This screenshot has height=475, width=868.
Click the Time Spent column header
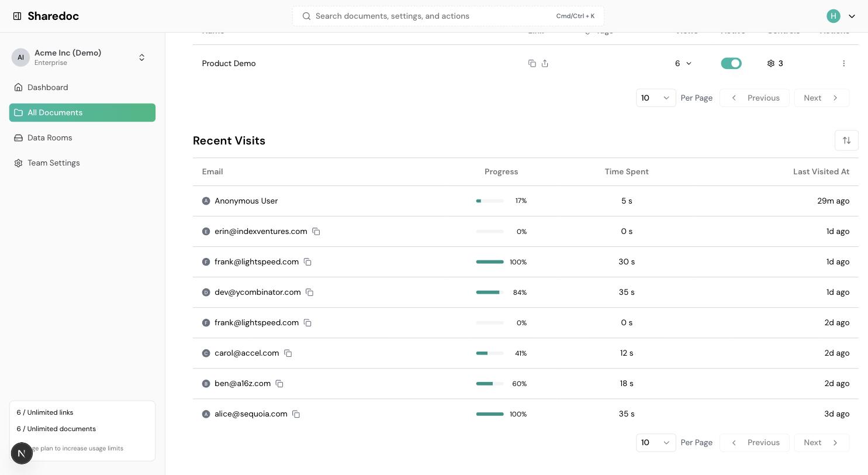pyautogui.click(x=627, y=172)
